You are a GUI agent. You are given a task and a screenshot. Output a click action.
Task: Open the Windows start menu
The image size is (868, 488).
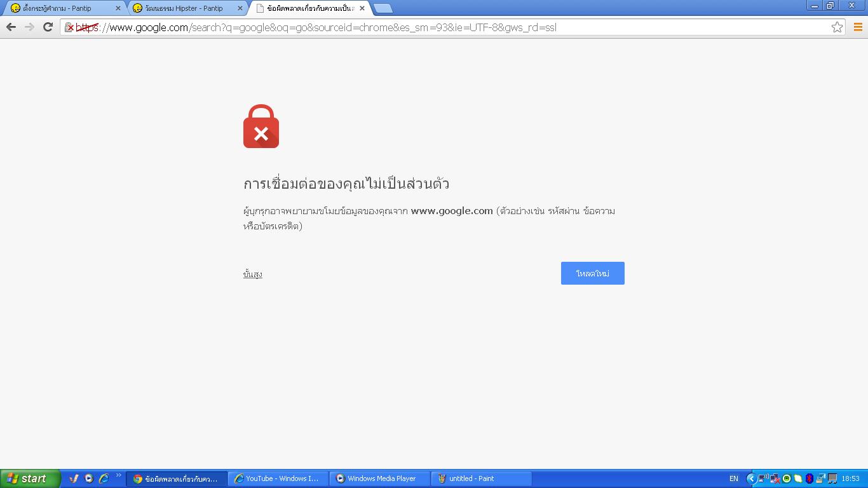(x=30, y=478)
